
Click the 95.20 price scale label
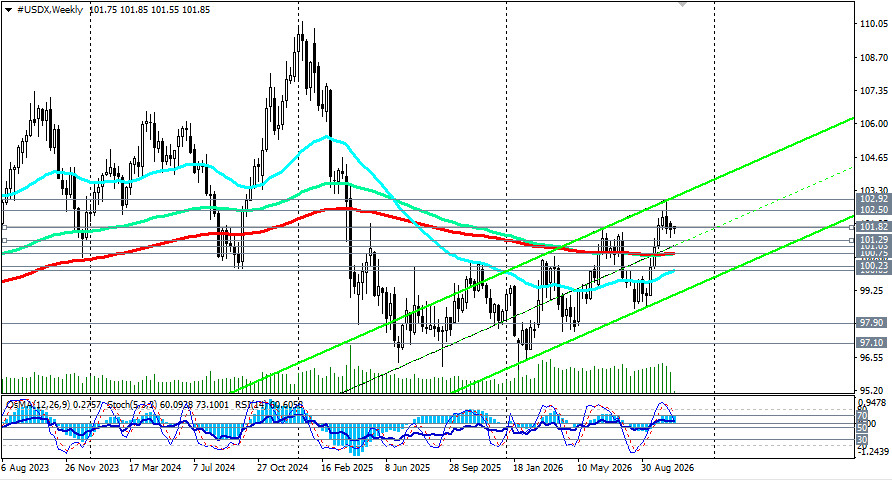click(x=874, y=391)
